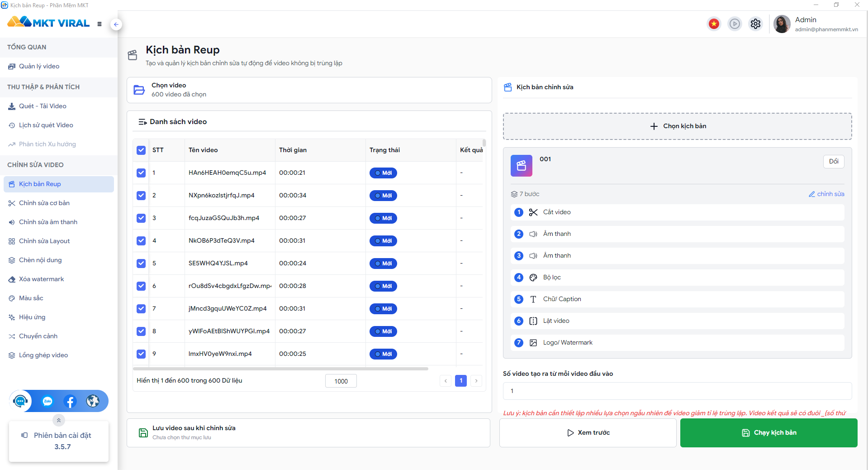
Task: Open Quét - Tải Video menu
Action: tap(59, 106)
